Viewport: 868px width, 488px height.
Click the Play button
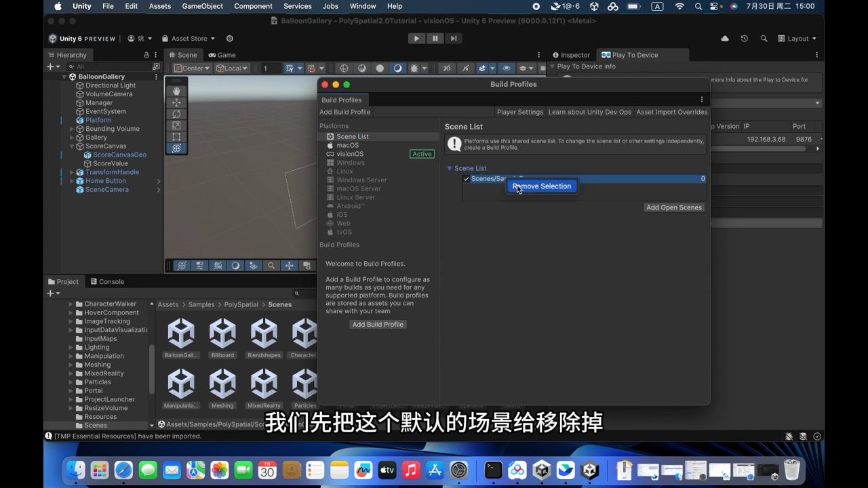pos(416,39)
